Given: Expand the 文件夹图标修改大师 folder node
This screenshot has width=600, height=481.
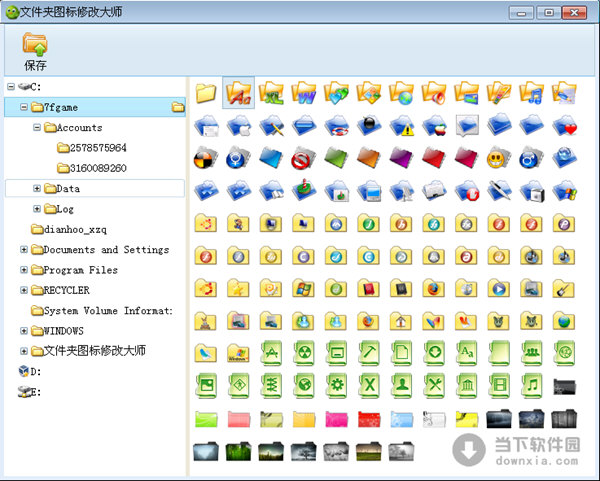Looking at the screenshot, I should [x=24, y=351].
